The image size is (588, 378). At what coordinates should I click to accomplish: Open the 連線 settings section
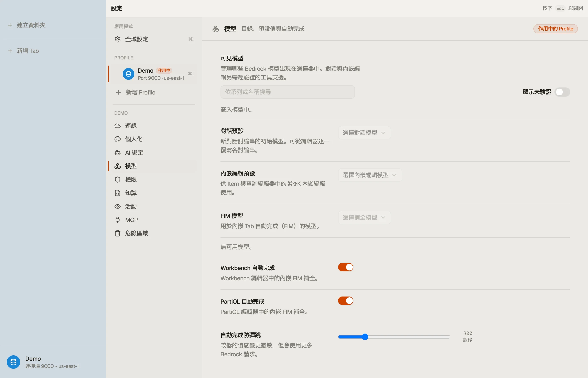[x=153, y=126]
